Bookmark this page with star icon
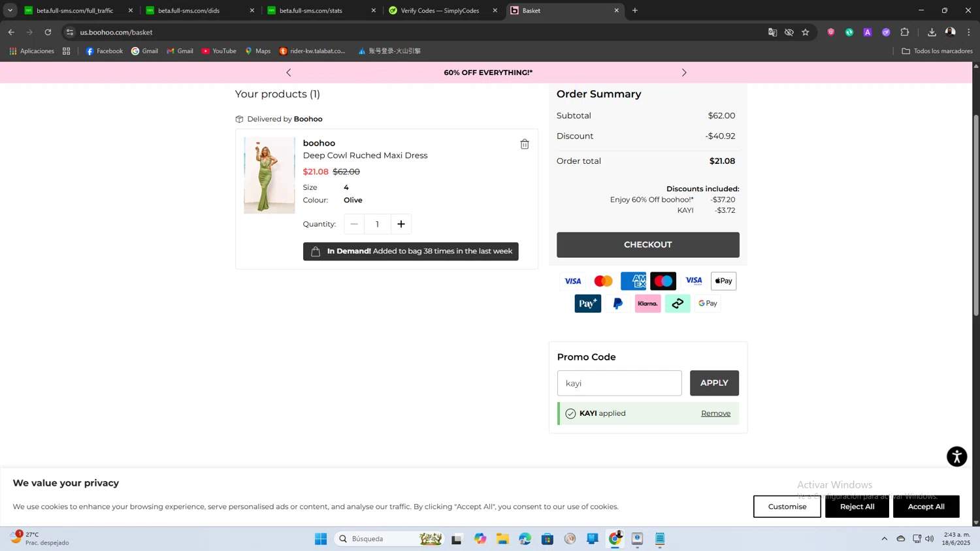 [806, 32]
